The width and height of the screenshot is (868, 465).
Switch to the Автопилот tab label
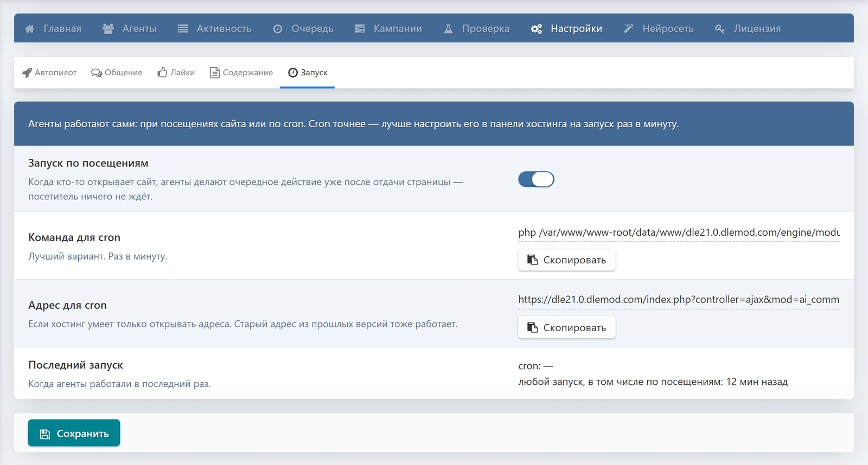(x=56, y=73)
